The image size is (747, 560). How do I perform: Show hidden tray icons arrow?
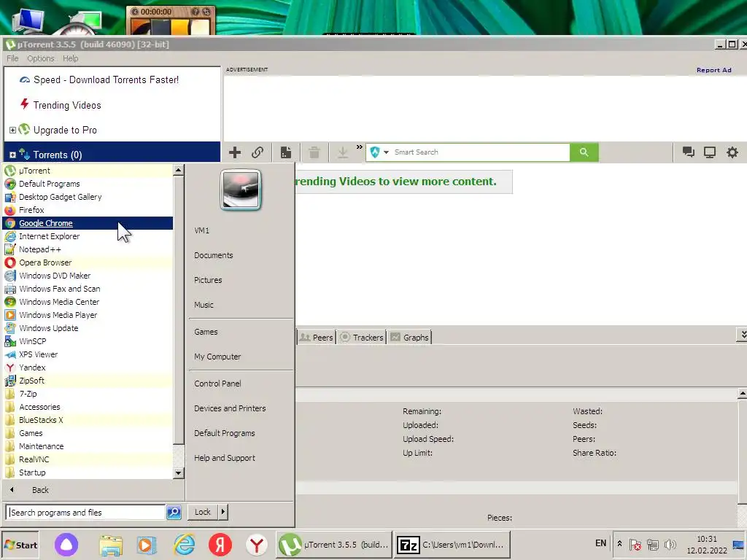click(x=619, y=544)
